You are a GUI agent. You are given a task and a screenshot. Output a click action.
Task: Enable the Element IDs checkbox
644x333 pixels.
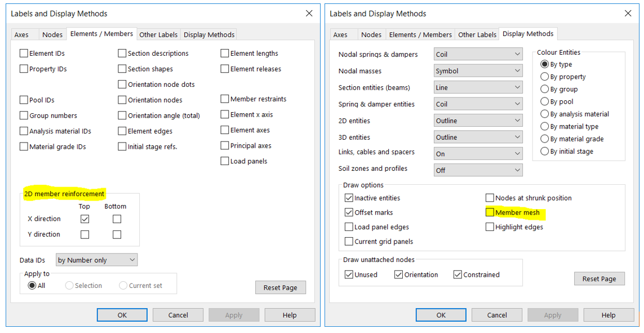(x=24, y=54)
